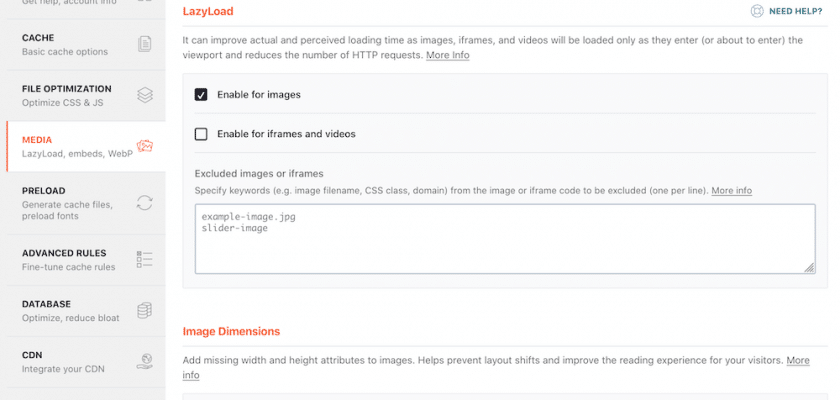Click the textarea resize handle corner
This screenshot has height=400, width=840.
pos(809,268)
